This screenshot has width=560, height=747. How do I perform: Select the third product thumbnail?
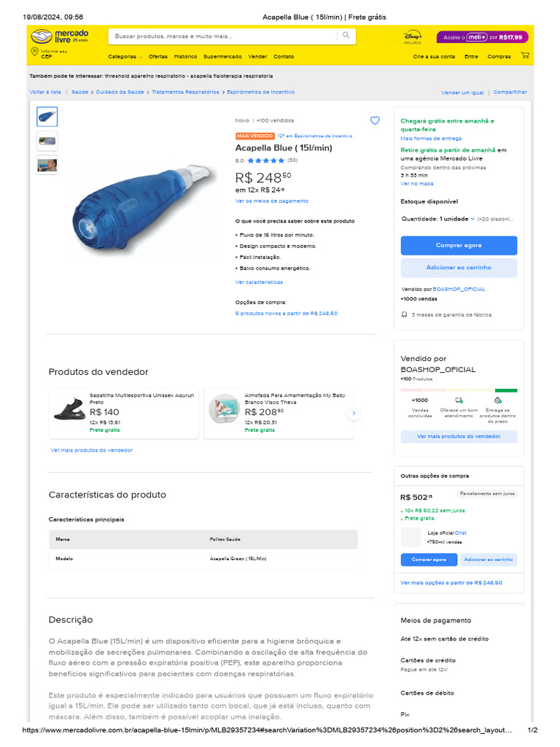(47, 166)
